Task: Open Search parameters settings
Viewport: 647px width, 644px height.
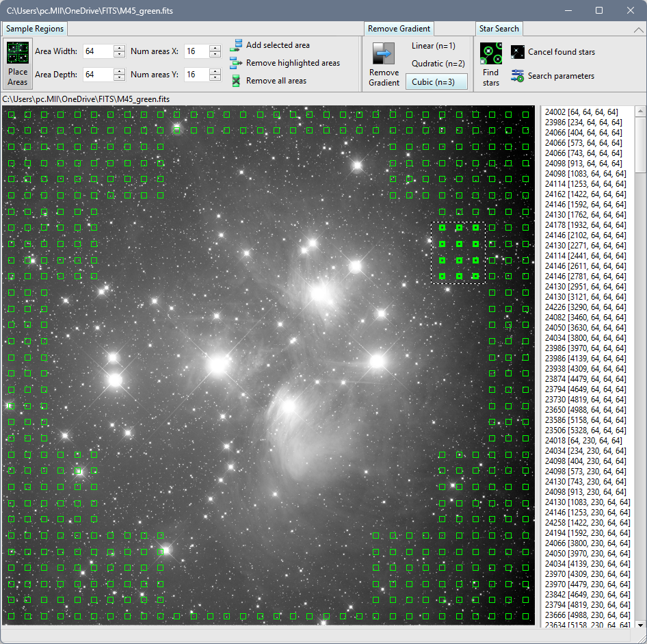Action: [518, 76]
